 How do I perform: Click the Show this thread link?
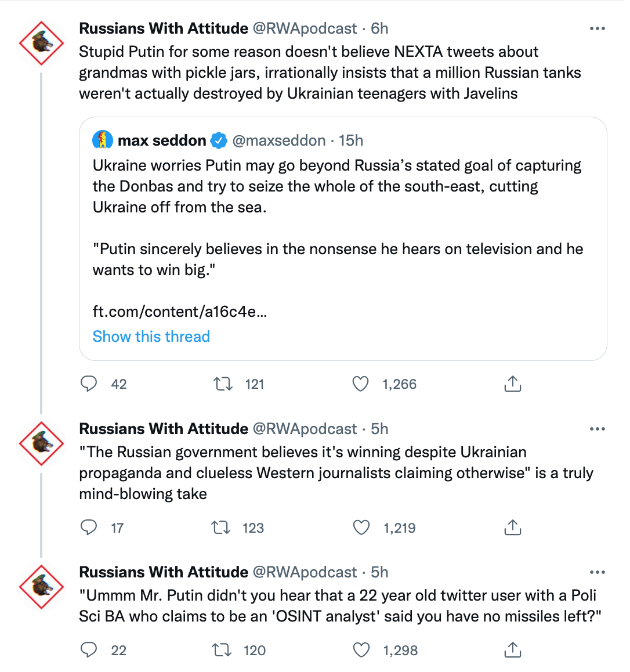tap(151, 337)
